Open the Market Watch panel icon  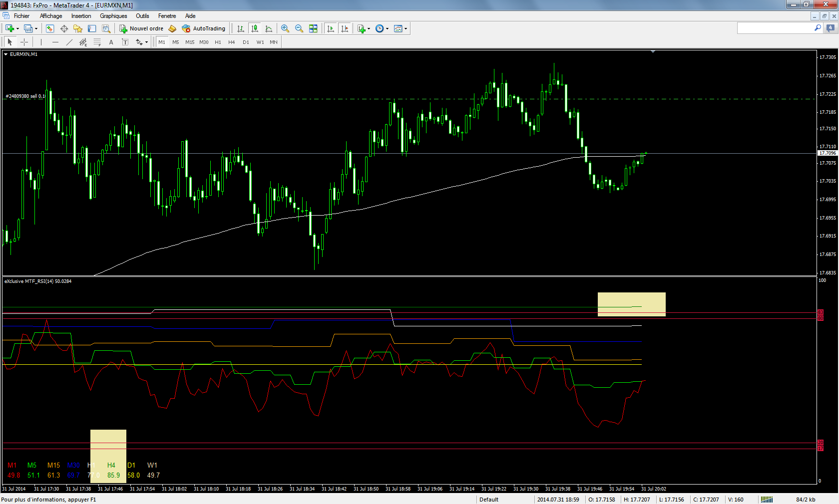[50, 28]
